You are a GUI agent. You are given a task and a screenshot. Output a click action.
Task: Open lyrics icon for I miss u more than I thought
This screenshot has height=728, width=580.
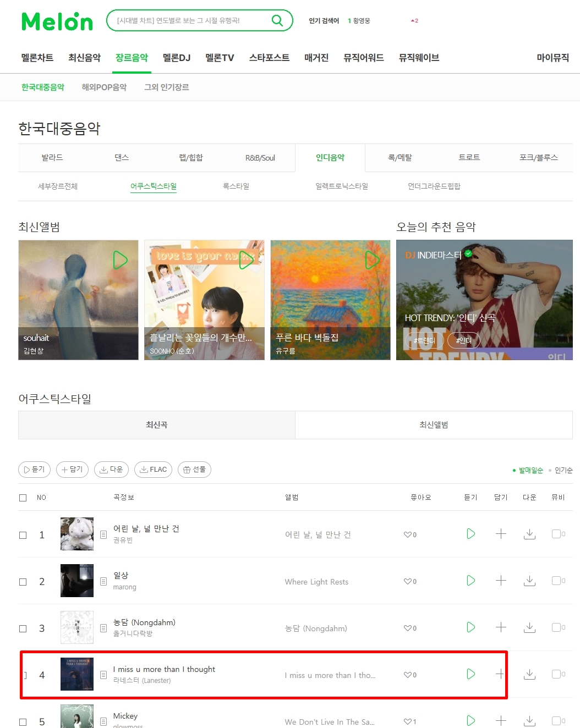coord(103,675)
